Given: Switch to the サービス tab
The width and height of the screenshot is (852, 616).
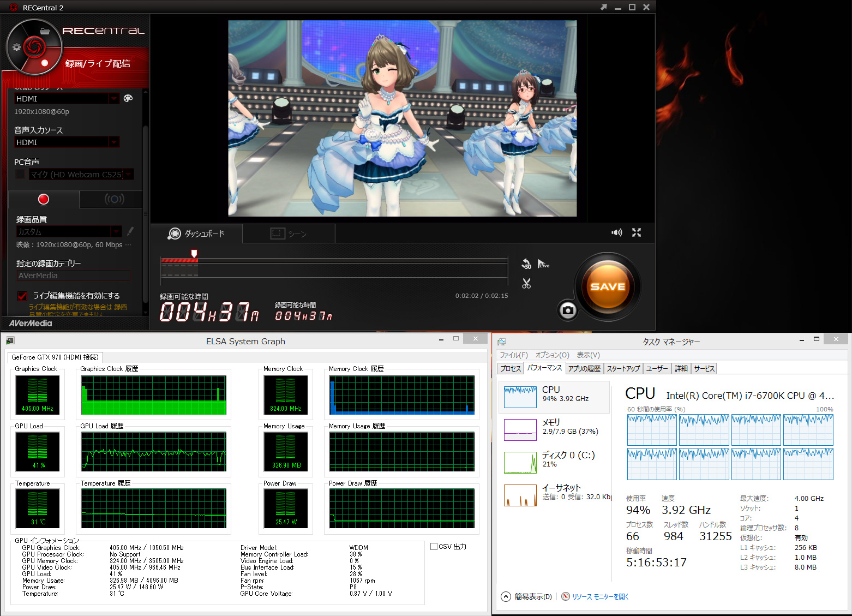Looking at the screenshot, I should click(704, 368).
